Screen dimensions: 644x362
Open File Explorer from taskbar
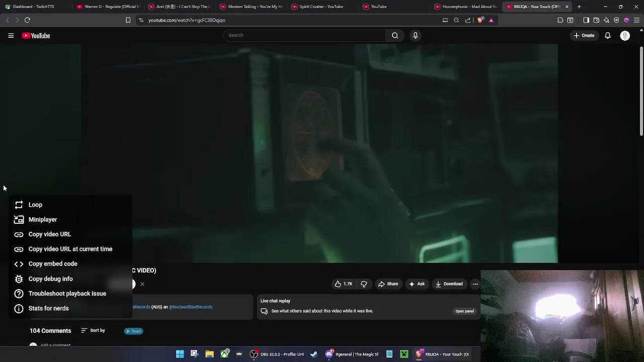(209, 354)
